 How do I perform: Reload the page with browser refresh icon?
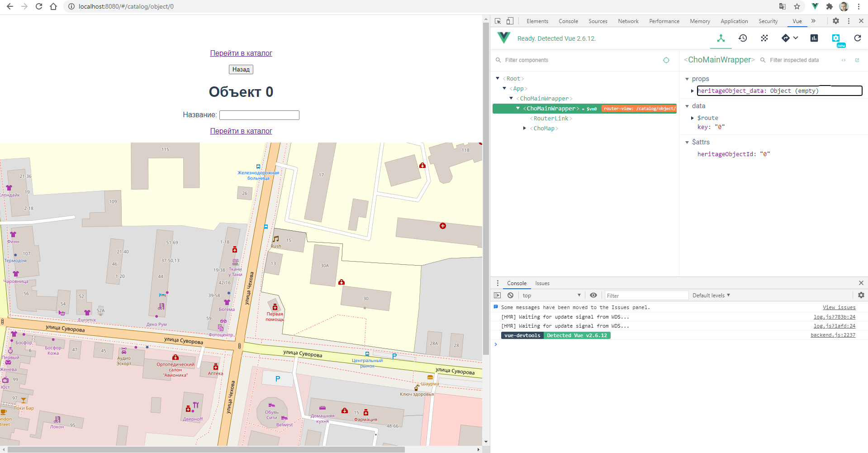[x=39, y=6]
